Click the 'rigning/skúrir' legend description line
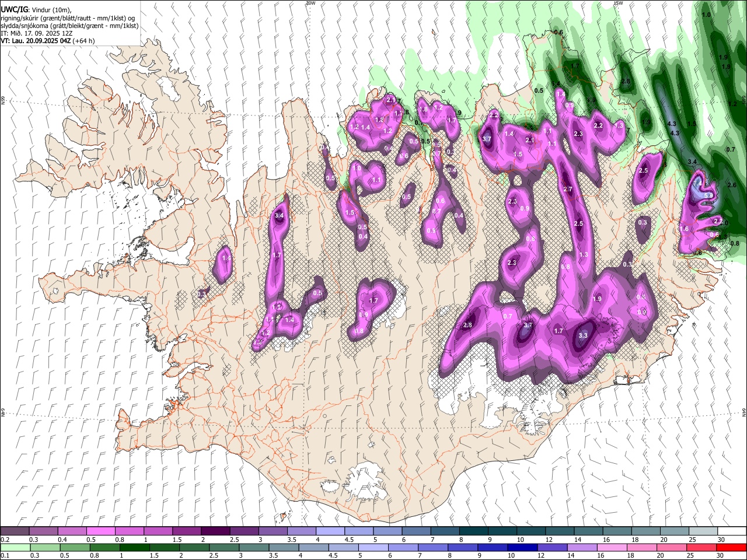Screen dimensions: 747x560 point(68,18)
